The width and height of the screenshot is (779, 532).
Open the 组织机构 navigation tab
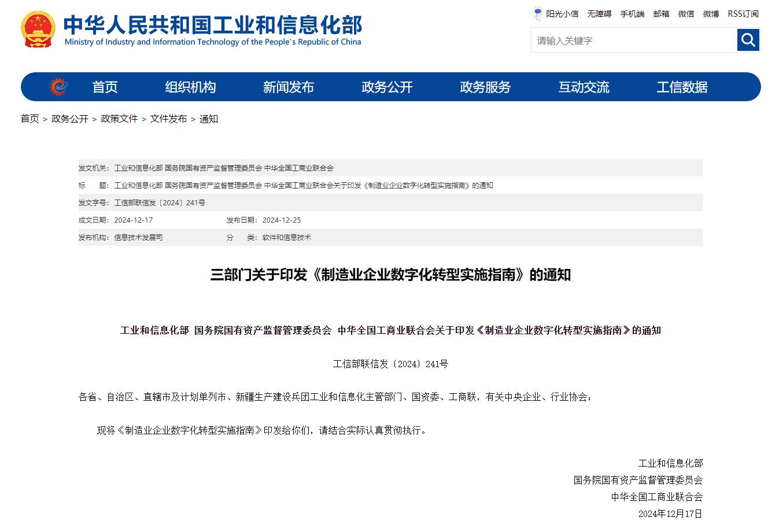(190, 87)
